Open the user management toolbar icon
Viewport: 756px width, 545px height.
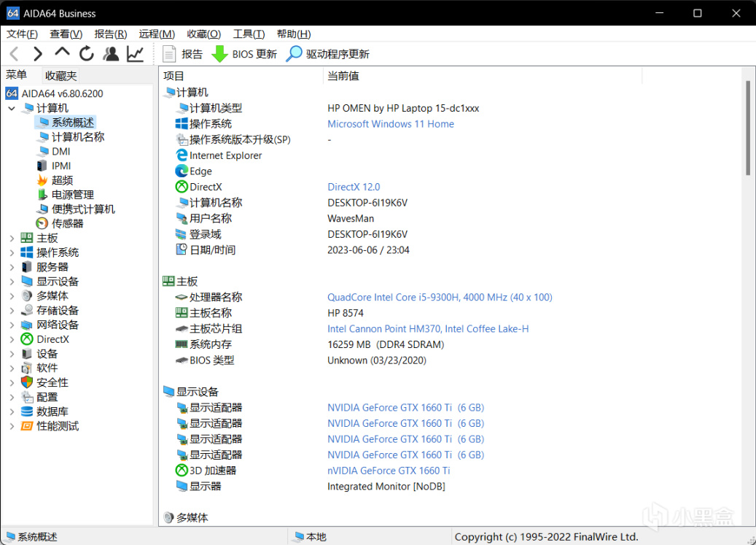tap(111, 53)
